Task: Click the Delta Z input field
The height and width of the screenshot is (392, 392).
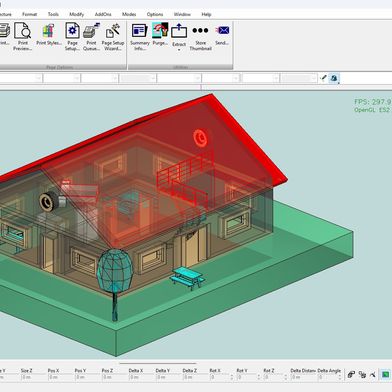Action: coord(194,377)
